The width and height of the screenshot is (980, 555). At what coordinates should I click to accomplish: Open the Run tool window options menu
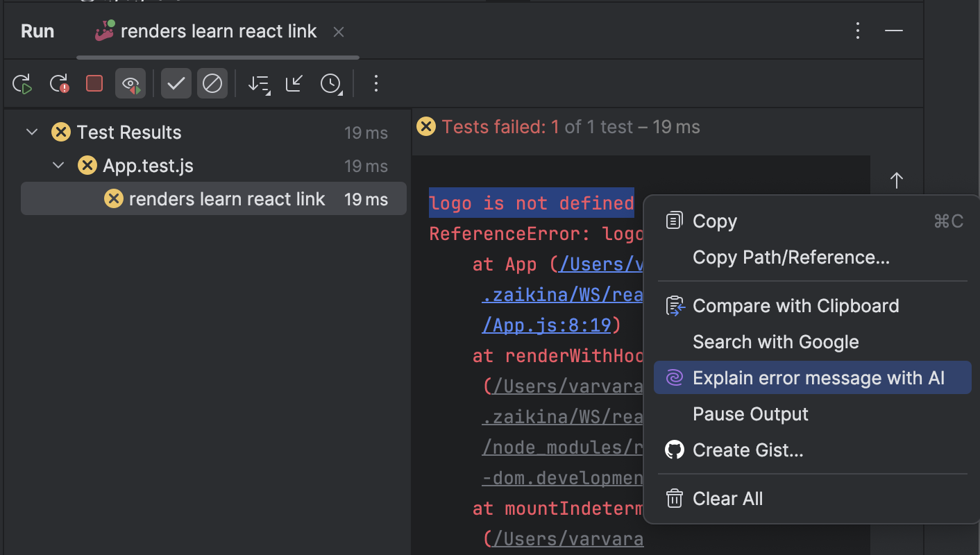click(x=858, y=31)
